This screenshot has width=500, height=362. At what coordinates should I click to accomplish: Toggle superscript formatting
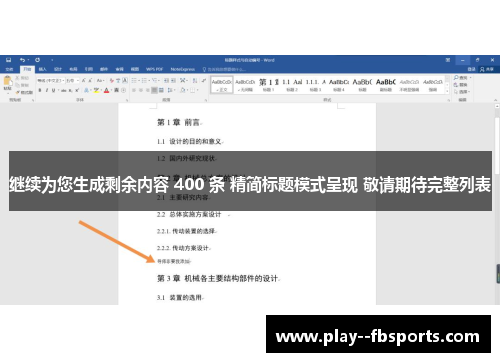(x=77, y=90)
